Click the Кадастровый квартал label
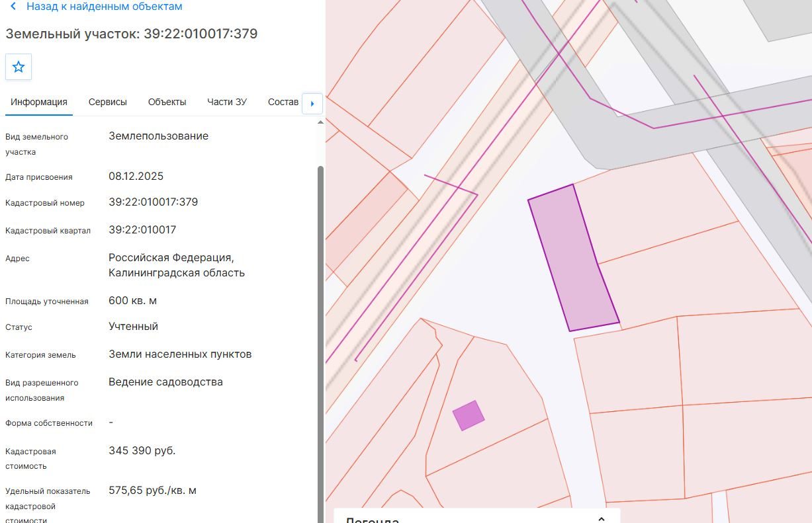The height and width of the screenshot is (523, 812). [48, 231]
